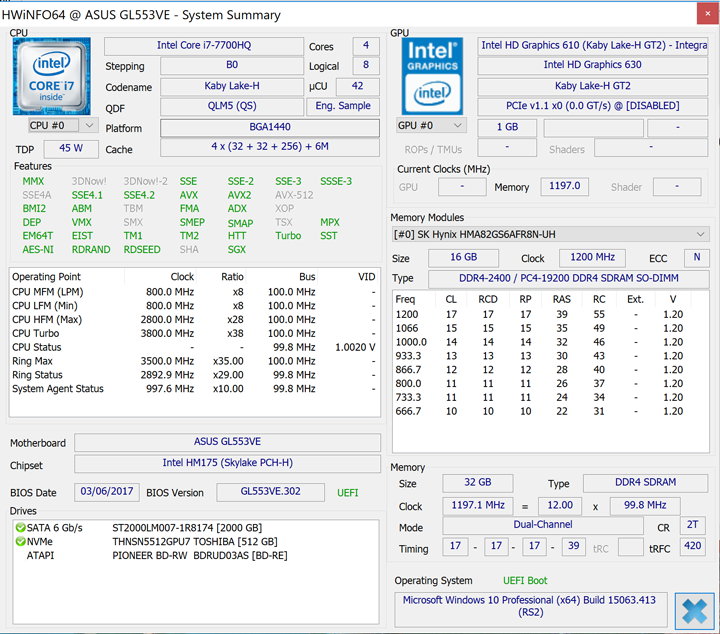Click the Intel HM175 chipset field
Screen dimensions: 720x634
coord(226,463)
